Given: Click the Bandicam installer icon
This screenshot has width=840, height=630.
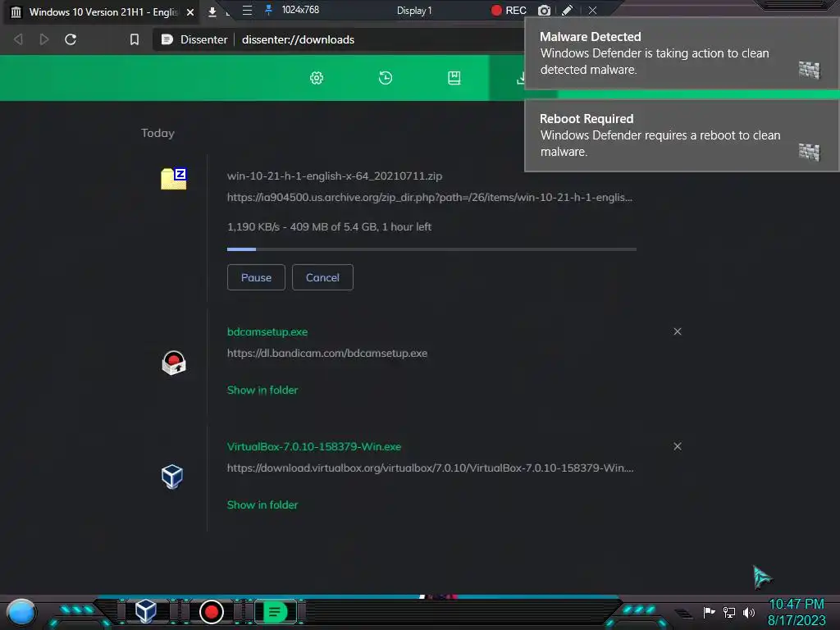Looking at the screenshot, I should pos(174,363).
